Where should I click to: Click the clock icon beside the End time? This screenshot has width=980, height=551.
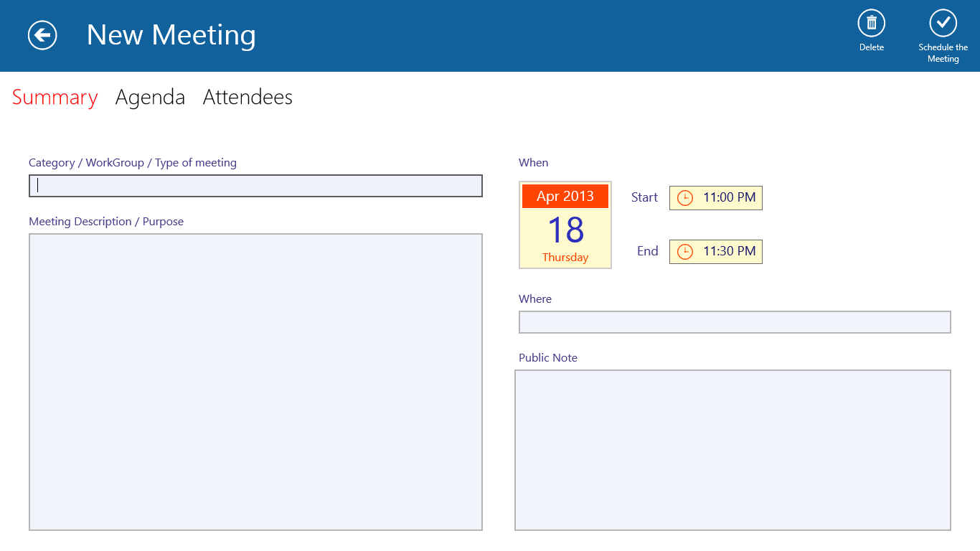(x=684, y=251)
